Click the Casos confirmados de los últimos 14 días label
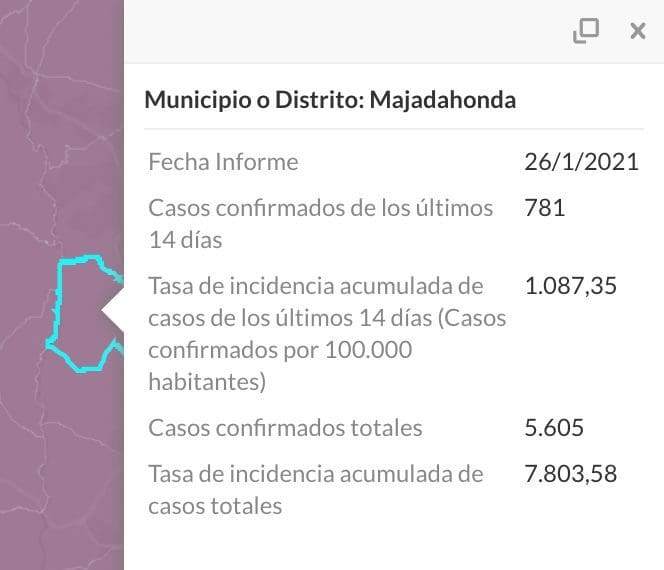This screenshot has width=664, height=570. pos(321,224)
